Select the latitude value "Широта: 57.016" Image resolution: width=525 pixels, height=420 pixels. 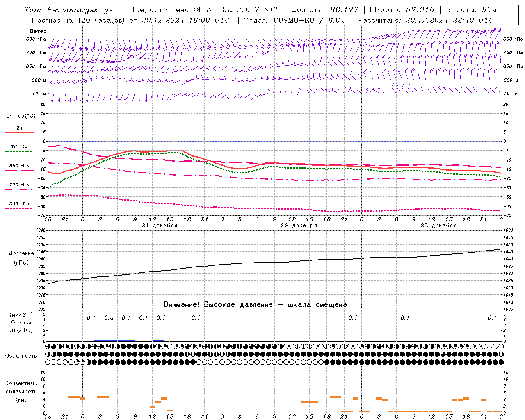402,10
